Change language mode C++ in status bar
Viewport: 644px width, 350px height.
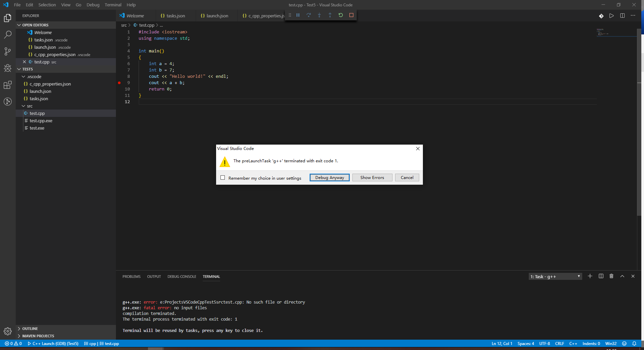(573, 344)
